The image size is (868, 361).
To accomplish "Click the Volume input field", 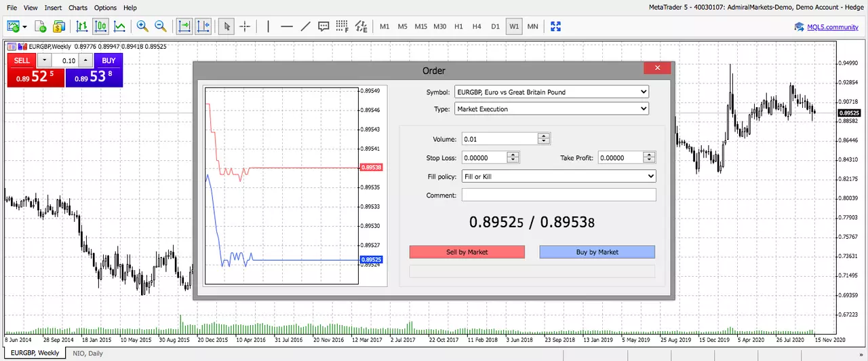I will [x=500, y=139].
